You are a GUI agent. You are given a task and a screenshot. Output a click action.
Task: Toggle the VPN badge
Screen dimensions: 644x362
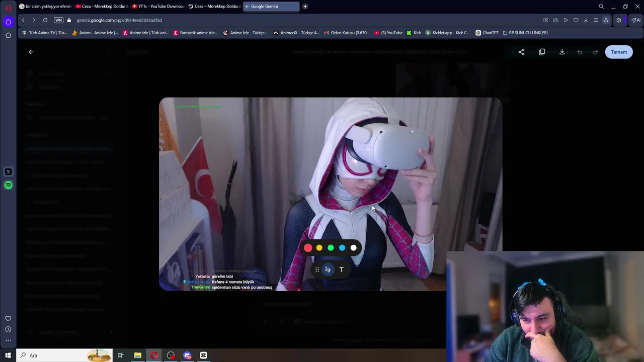[58, 20]
